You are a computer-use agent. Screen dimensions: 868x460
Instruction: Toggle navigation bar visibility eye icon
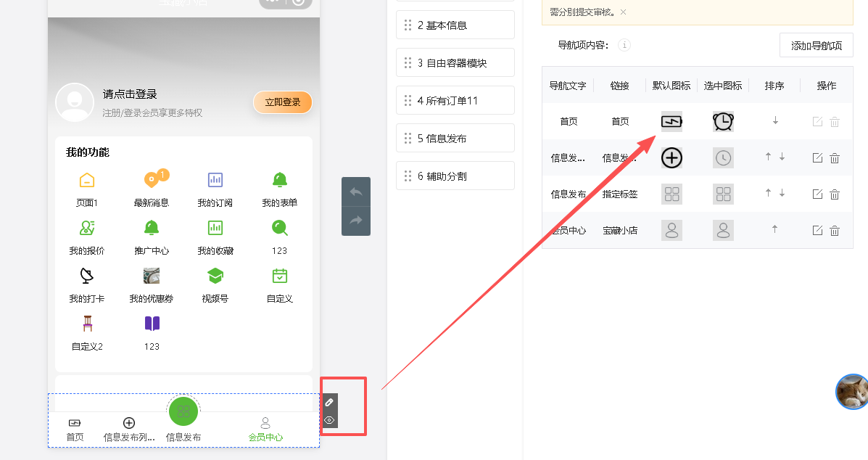(329, 420)
